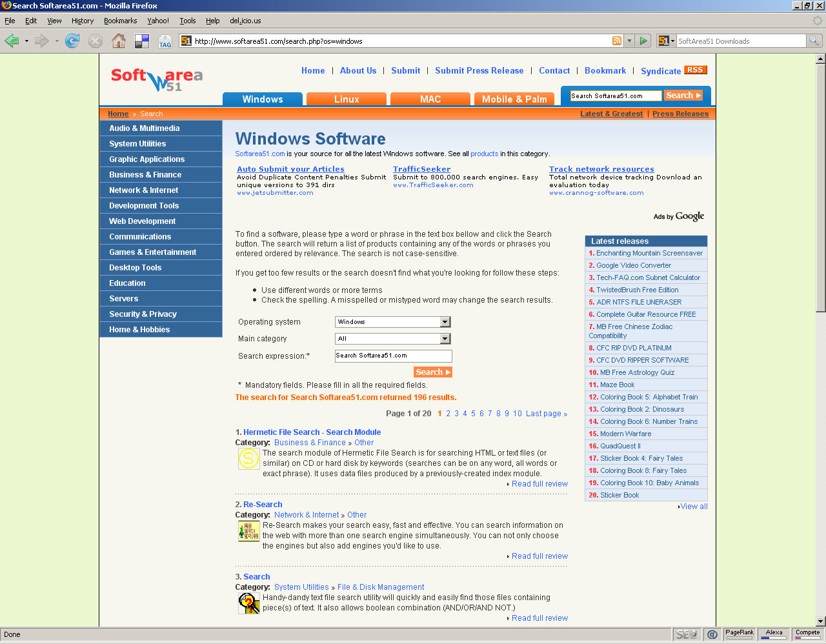This screenshot has width=826, height=644.
Task: Click the Home breadcrumb link
Action: [x=118, y=114]
